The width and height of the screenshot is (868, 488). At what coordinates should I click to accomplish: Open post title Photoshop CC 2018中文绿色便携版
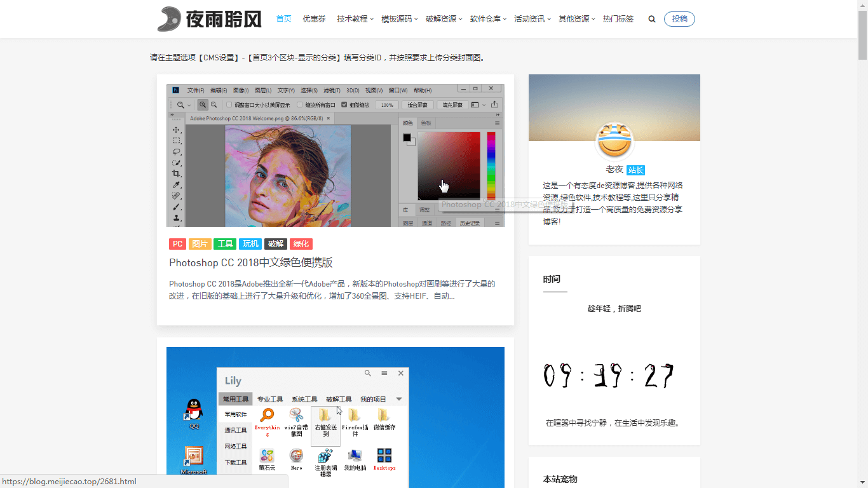[251, 262]
